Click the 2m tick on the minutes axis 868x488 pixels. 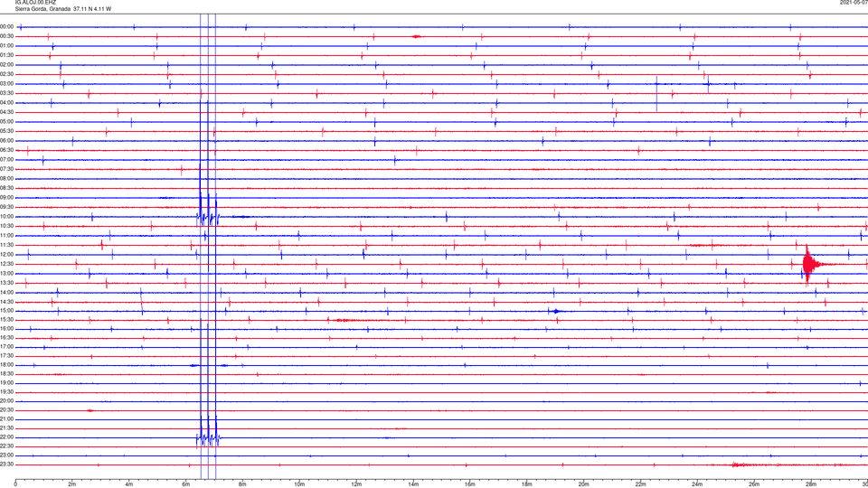click(72, 484)
